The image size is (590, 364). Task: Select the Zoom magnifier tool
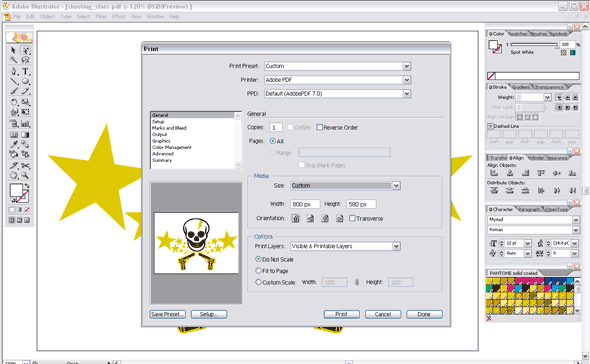(25, 175)
